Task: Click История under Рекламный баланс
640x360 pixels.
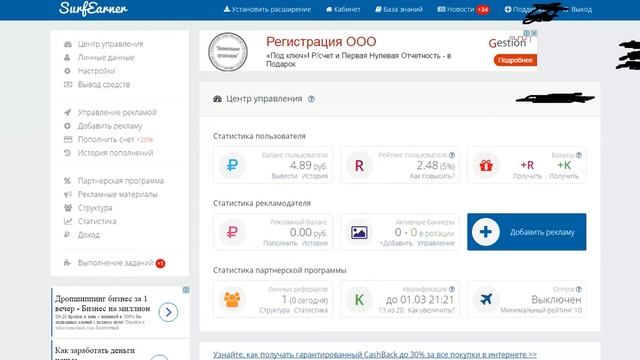Action: (315, 243)
